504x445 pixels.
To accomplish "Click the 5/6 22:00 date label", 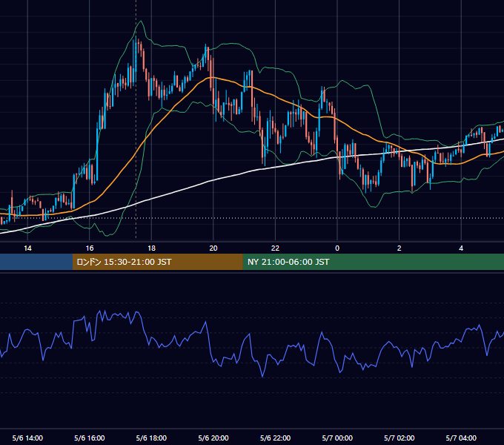I will tap(275, 438).
